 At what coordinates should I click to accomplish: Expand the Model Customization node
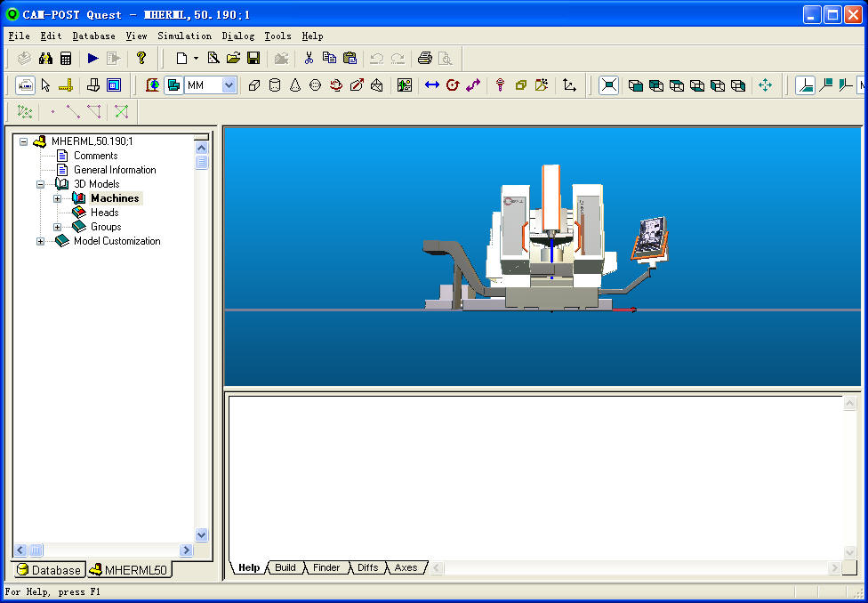(40, 241)
